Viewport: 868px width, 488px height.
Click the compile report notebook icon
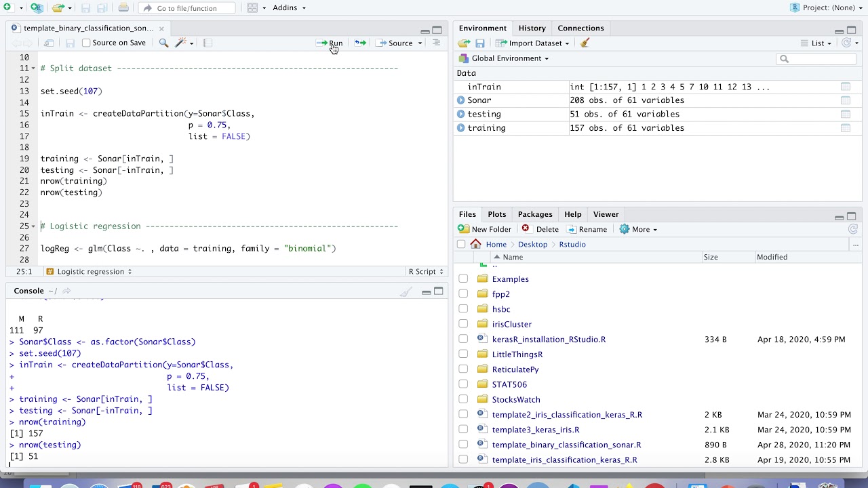click(208, 43)
